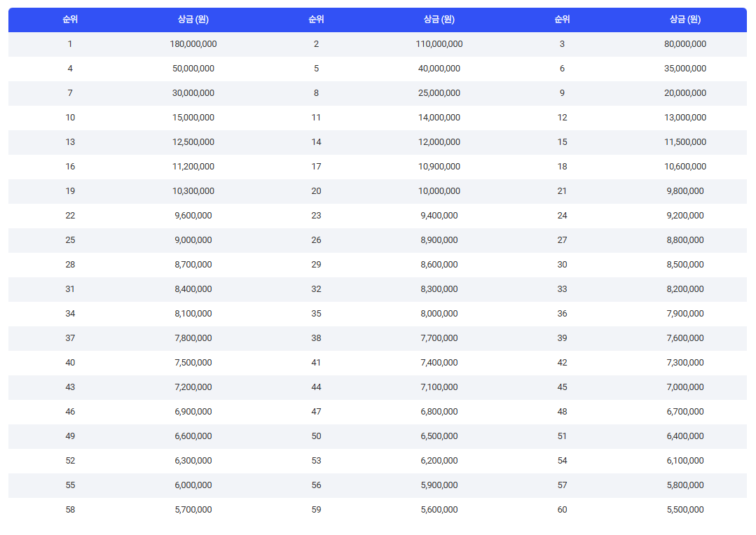Click the 6,400,000 prize cell
The height and width of the screenshot is (535, 756).
point(685,436)
